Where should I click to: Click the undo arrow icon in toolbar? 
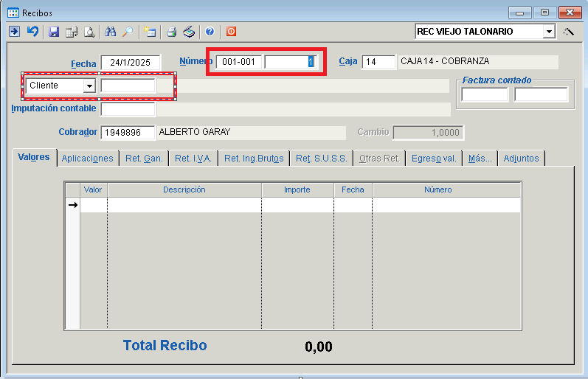coord(32,32)
